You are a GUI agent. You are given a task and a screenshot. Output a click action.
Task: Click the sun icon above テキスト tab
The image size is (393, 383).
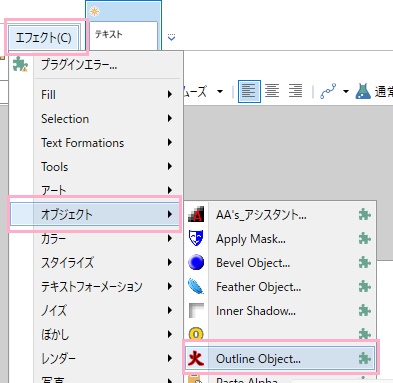[x=95, y=12]
